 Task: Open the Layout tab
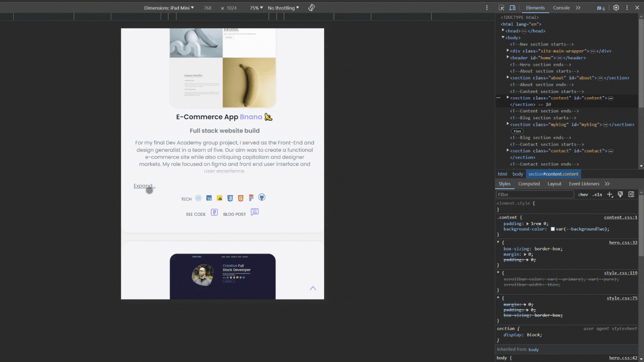click(554, 184)
